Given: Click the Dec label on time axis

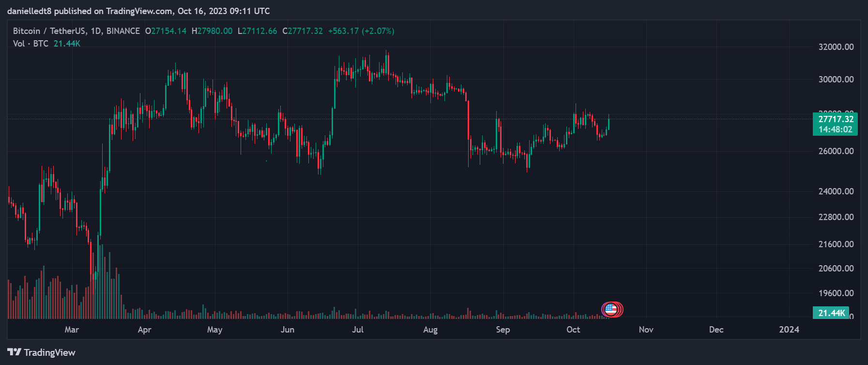Looking at the screenshot, I should click(716, 330).
